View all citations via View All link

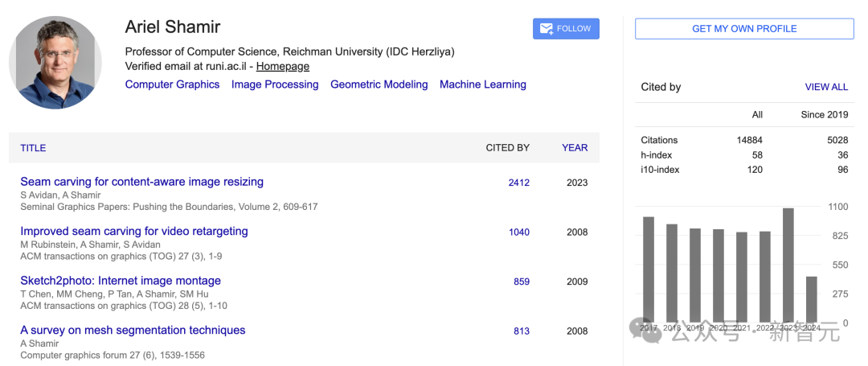point(826,87)
